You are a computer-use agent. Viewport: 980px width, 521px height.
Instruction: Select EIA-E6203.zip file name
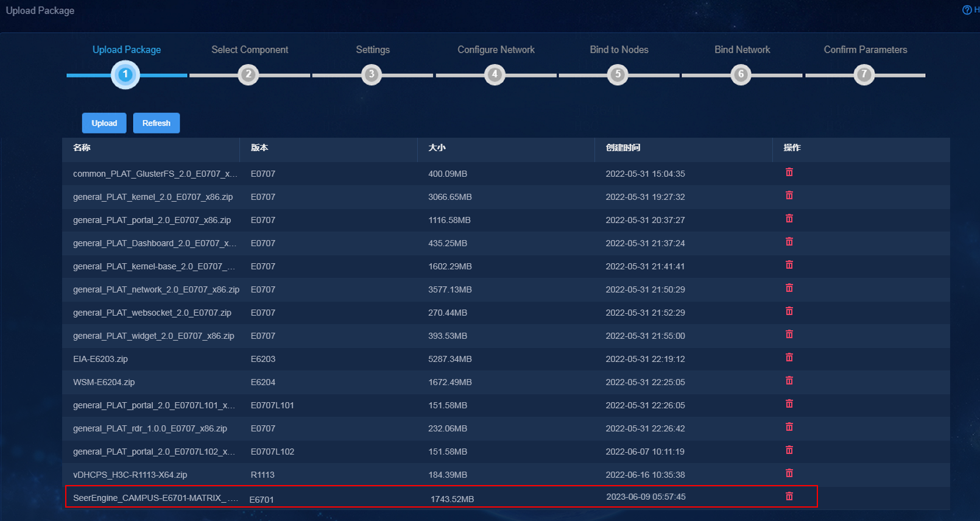(100, 359)
